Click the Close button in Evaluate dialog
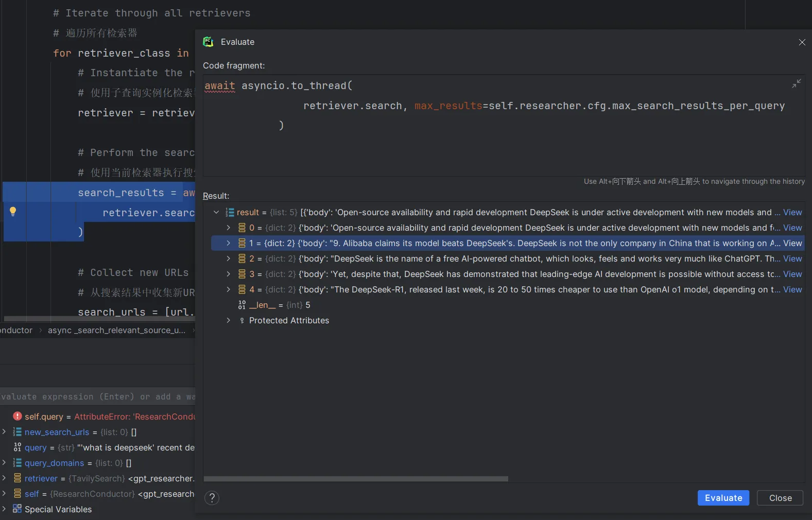The width and height of the screenshot is (812, 520). click(780, 498)
